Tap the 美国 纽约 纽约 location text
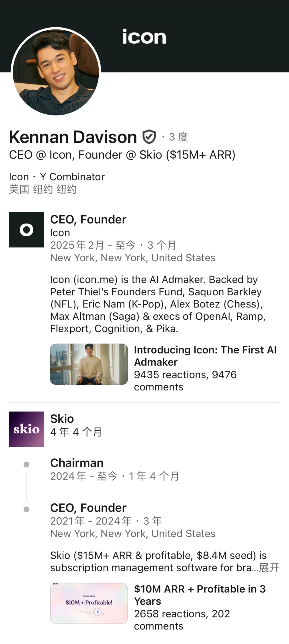This screenshot has width=289, height=644. [43, 189]
